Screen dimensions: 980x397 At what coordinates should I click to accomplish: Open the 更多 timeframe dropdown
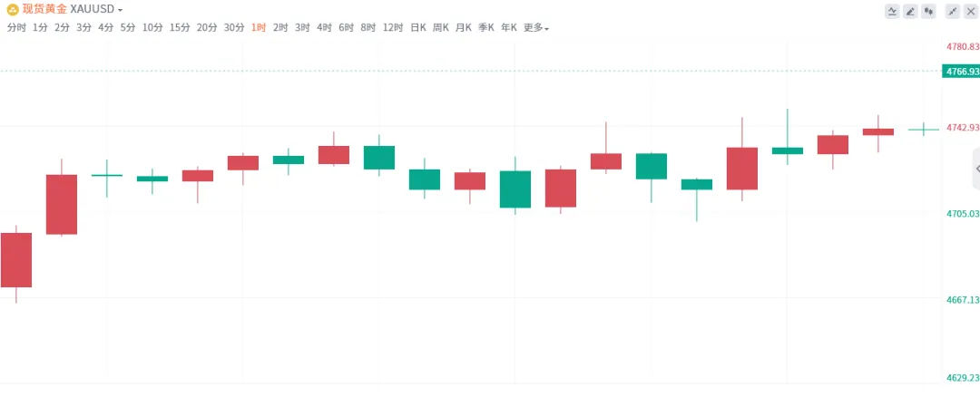pos(536,28)
